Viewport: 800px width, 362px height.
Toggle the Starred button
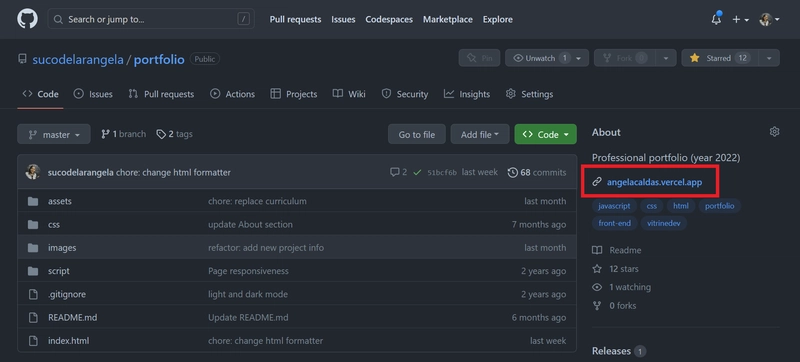pos(720,58)
